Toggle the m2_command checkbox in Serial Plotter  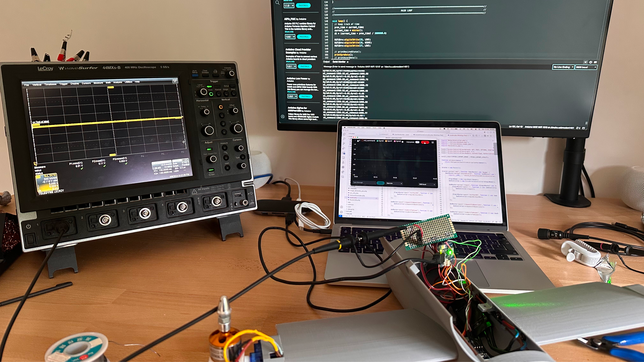point(363,141)
